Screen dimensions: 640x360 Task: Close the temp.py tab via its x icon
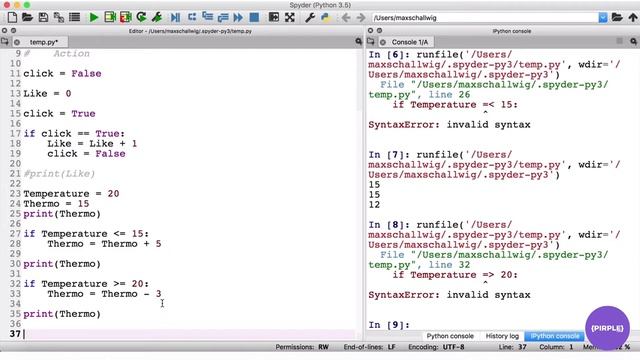17,42
